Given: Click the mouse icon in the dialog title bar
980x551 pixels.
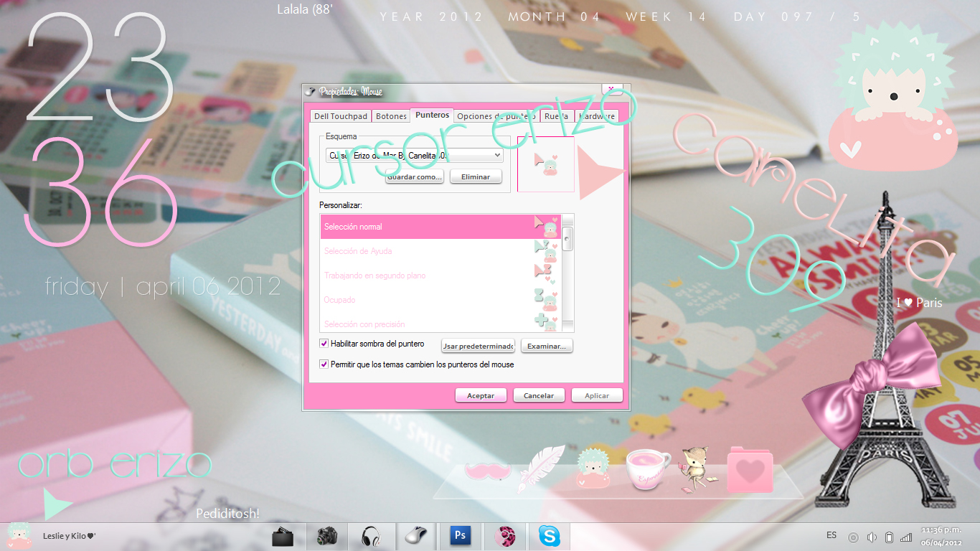Looking at the screenshot, I should (310, 91).
